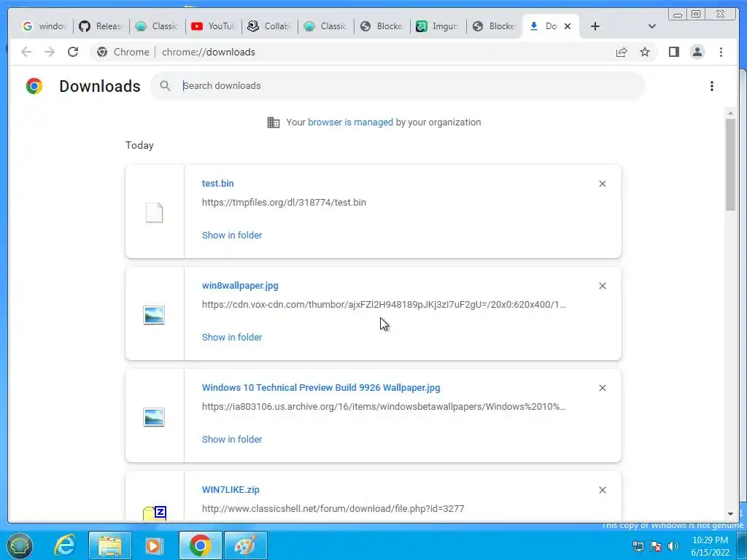Switch to the first Classic tab
The width and height of the screenshot is (747, 560).
pos(158,26)
